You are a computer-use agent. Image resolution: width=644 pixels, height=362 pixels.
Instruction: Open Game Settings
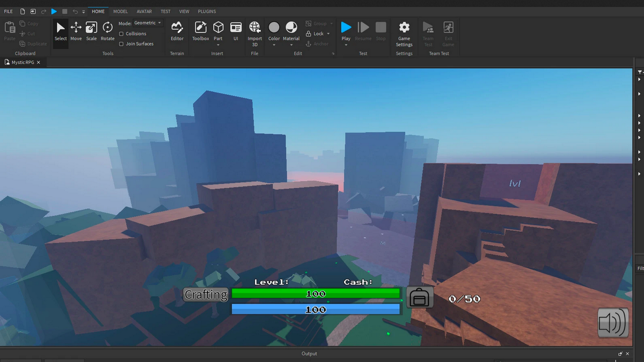404,31
